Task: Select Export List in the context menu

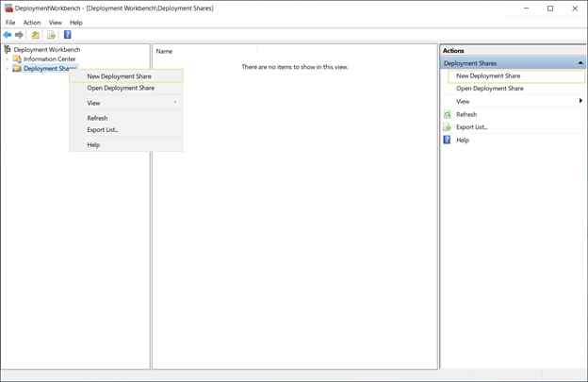Action: tap(126, 129)
